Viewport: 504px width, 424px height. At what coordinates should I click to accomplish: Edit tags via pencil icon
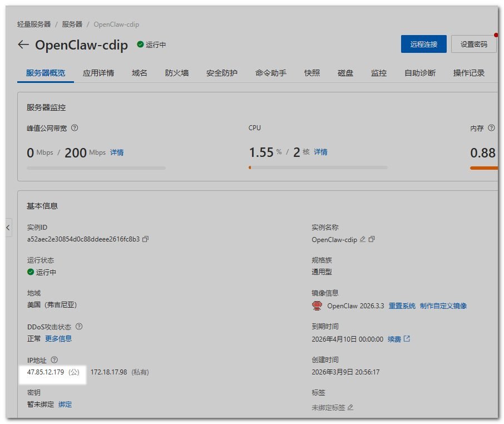point(350,407)
